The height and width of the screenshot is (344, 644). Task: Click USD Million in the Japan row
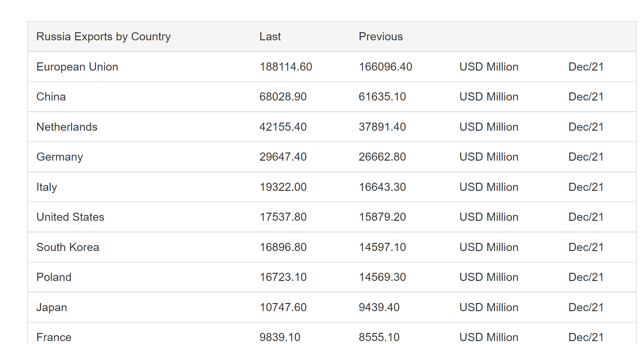[489, 307]
